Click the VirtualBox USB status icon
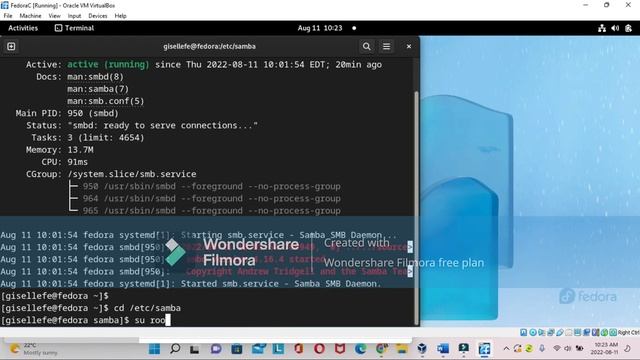 point(560,333)
